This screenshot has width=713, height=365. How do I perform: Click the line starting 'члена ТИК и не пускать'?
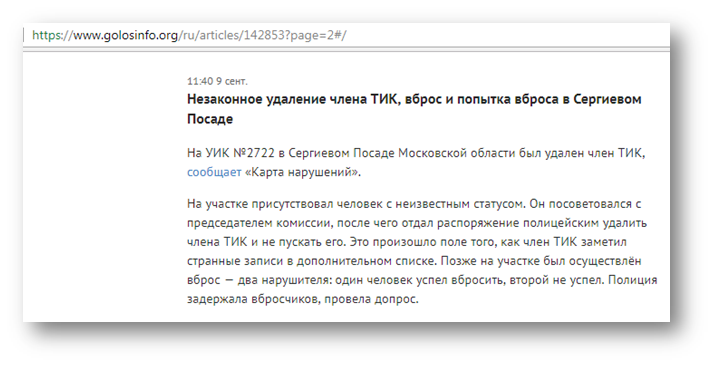point(407,242)
